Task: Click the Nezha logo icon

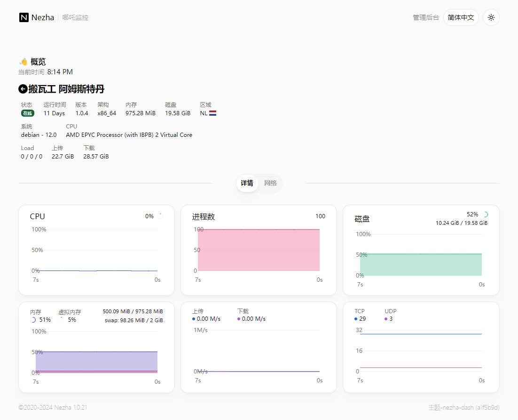Action: (24, 17)
